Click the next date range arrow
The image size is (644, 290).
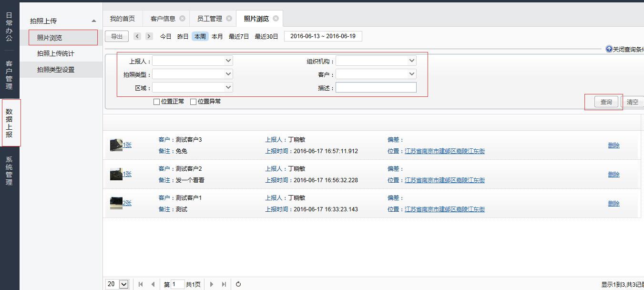[x=149, y=36]
